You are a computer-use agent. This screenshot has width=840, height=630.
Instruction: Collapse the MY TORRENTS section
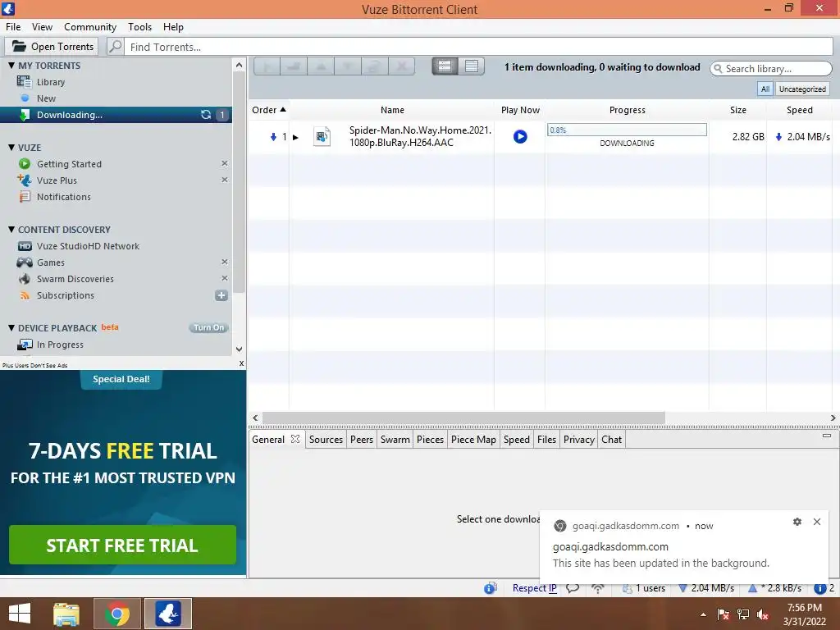pyautogui.click(x=11, y=66)
